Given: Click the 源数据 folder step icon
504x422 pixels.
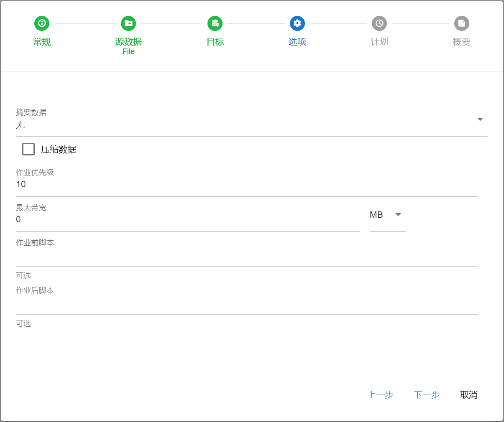Looking at the screenshot, I should coord(128,23).
